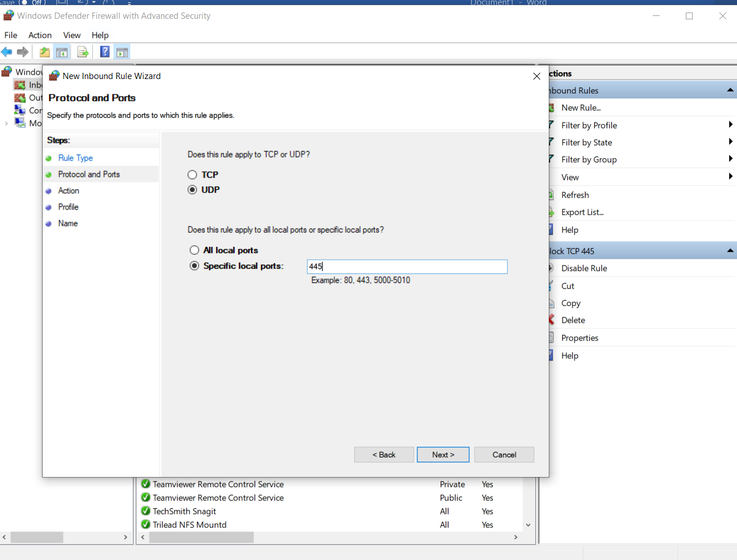Click the Export List toolbar icon

point(83,52)
